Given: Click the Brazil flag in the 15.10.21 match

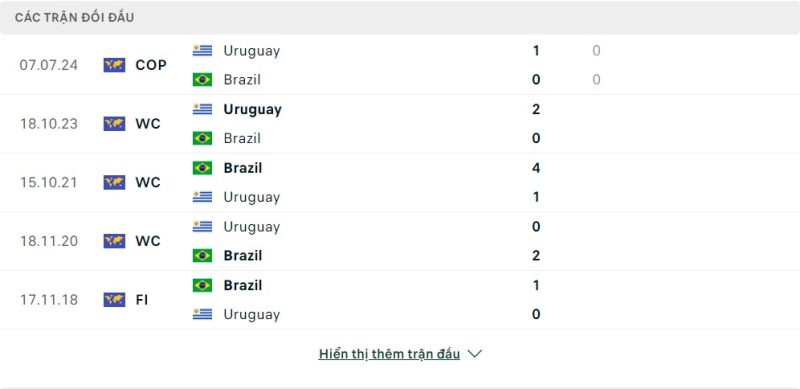Looking at the screenshot, I should 202,168.
